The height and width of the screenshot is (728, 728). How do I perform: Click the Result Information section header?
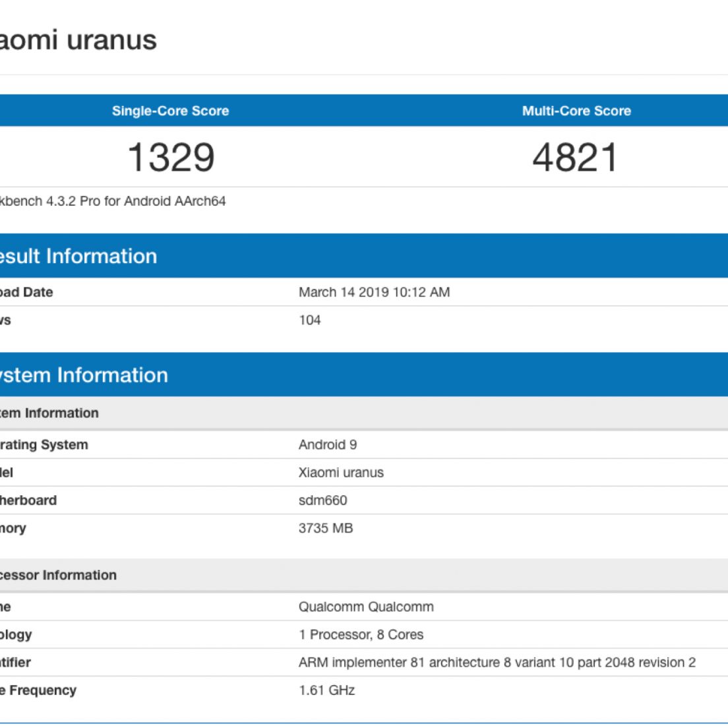point(78,256)
